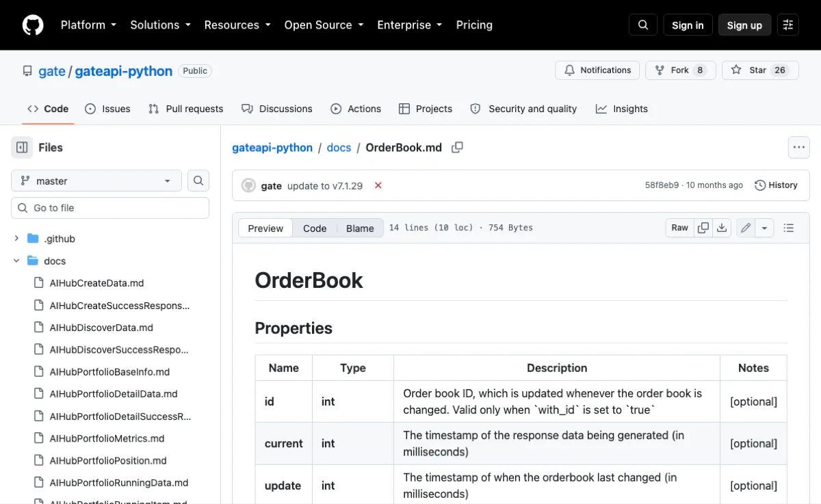Image resolution: width=821 pixels, height=504 pixels.
Task: Expand the Solutions menu
Action: coord(160,25)
